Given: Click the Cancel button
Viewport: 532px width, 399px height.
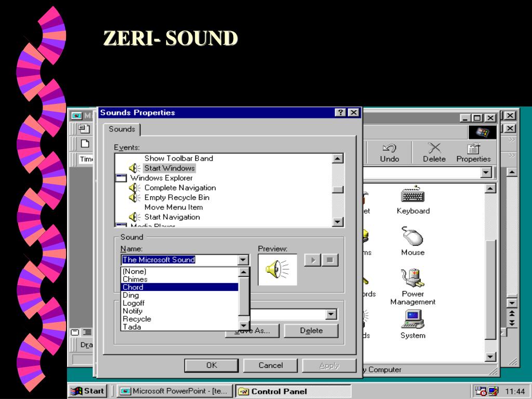Looking at the screenshot, I should (x=270, y=365).
